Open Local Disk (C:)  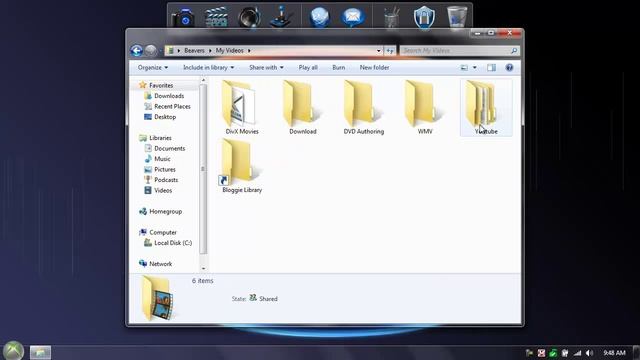pos(173,243)
